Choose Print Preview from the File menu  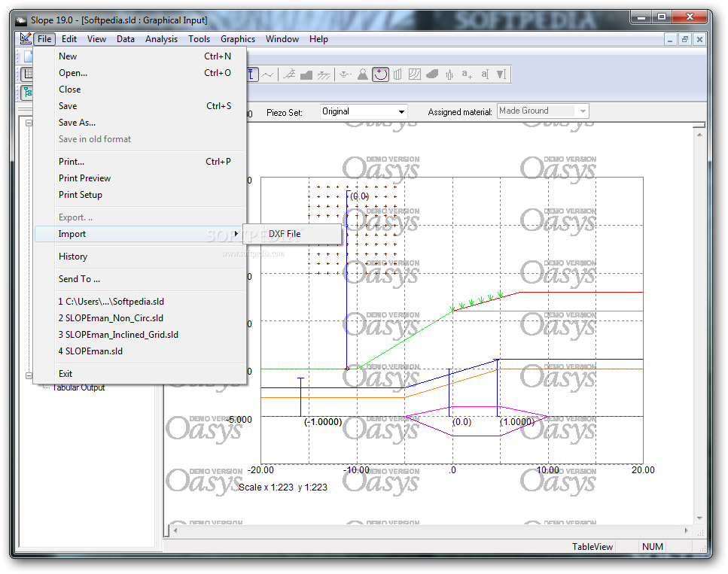click(x=140, y=178)
